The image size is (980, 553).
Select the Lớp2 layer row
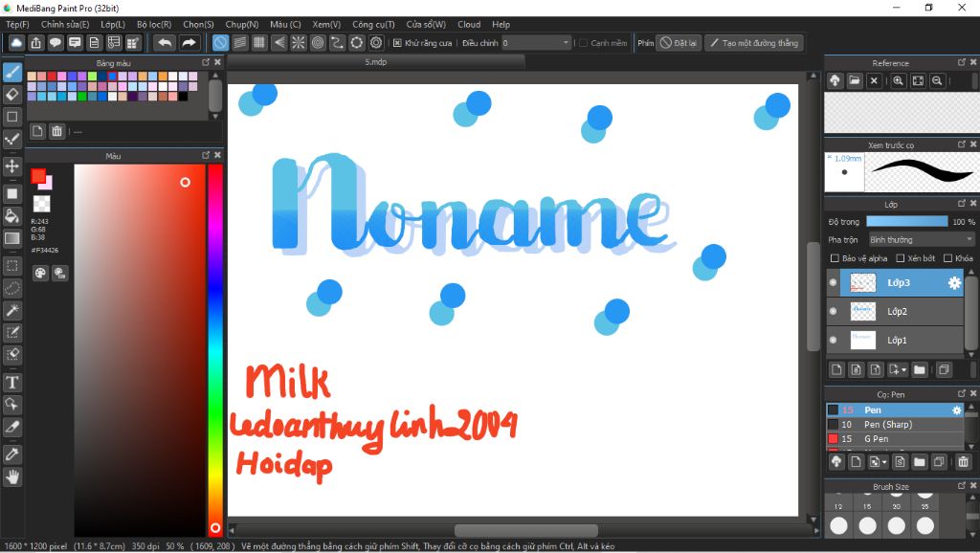pos(895,311)
